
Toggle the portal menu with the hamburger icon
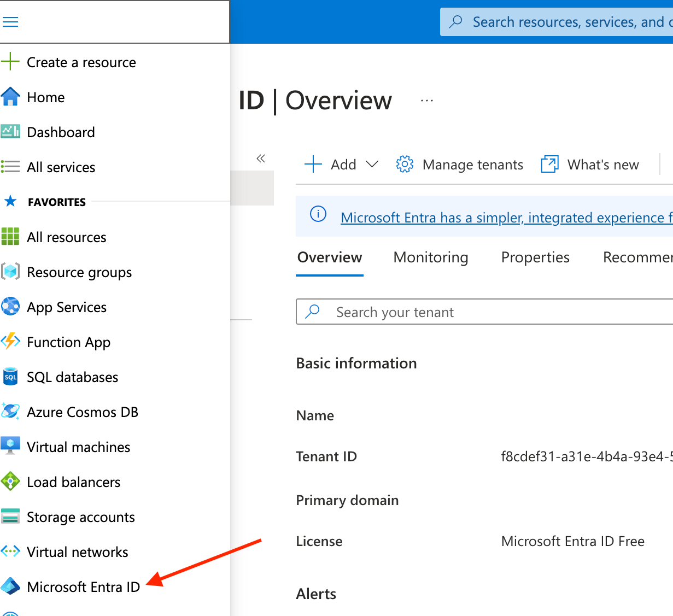point(11,21)
